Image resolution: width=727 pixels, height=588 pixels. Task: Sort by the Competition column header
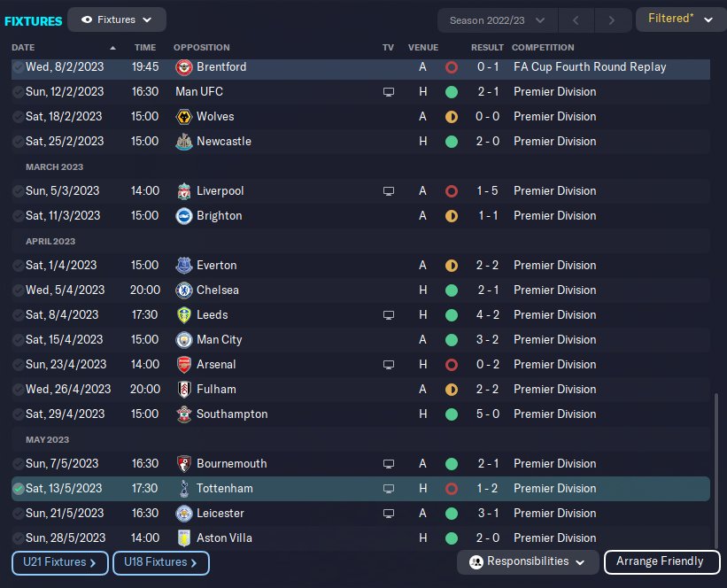(543, 48)
